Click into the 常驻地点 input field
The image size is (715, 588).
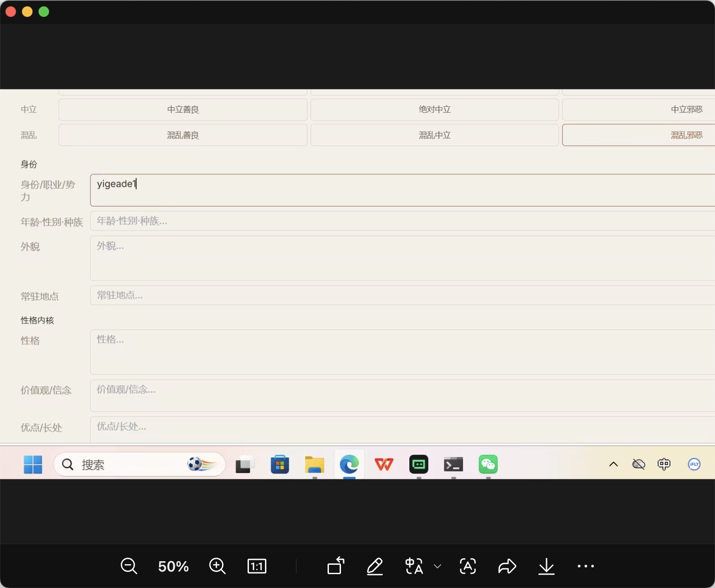[403, 295]
